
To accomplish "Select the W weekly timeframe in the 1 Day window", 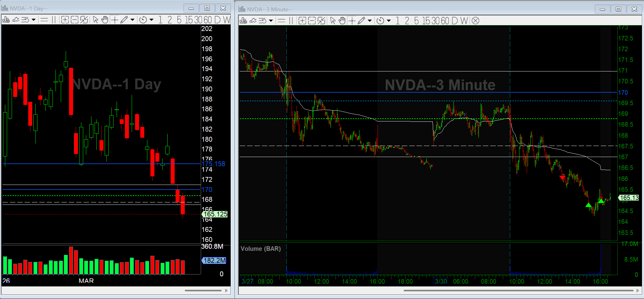I will pyautogui.click(x=227, y=20).
